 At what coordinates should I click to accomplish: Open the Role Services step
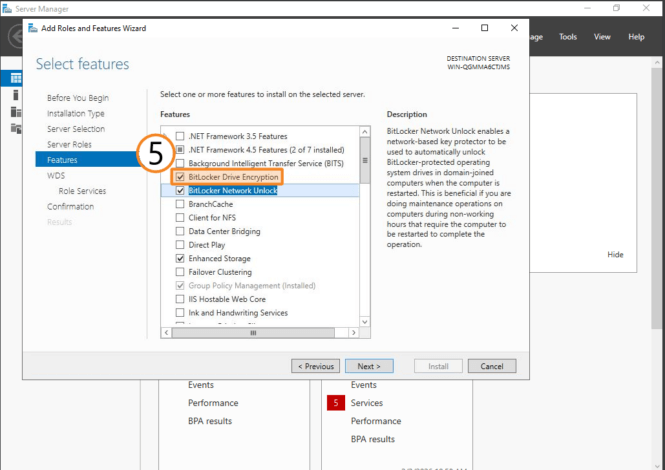82,191
